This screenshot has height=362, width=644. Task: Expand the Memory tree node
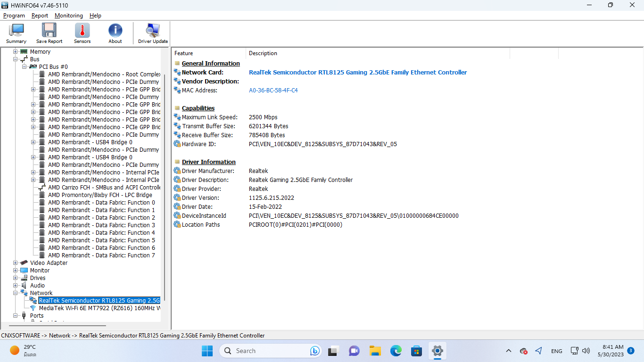[x=16, y=52]
